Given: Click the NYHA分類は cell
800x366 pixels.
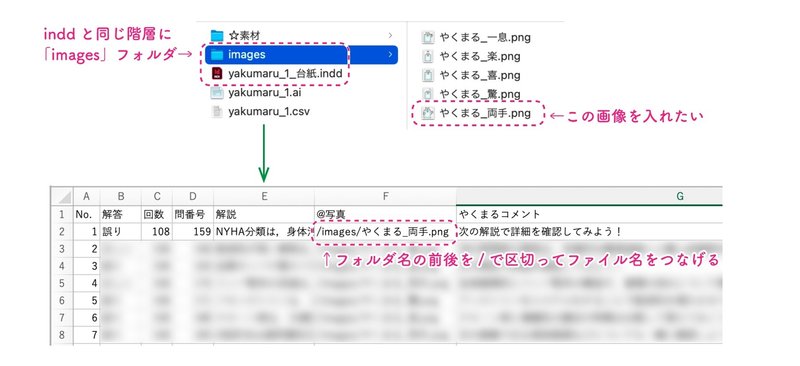Looking at the screenshot, I should 264,232.
